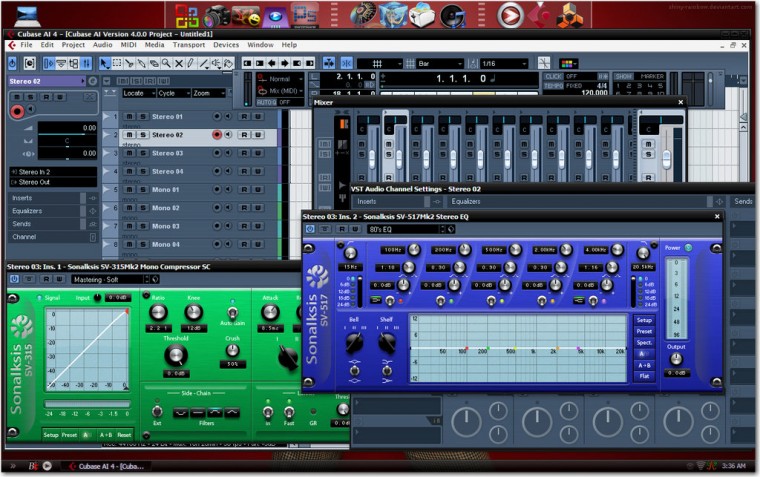
Task: Open the Audio menu
Action: point(102,45)
